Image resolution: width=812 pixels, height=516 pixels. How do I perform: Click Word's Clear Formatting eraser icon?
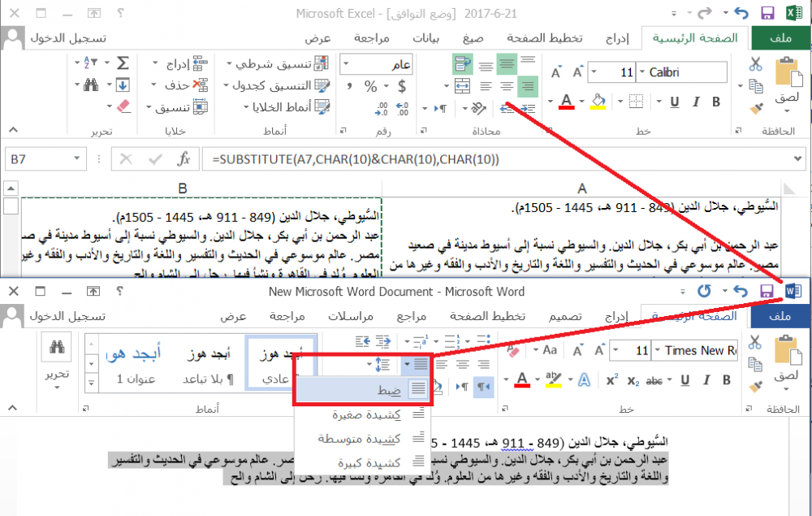click(513, 351)
